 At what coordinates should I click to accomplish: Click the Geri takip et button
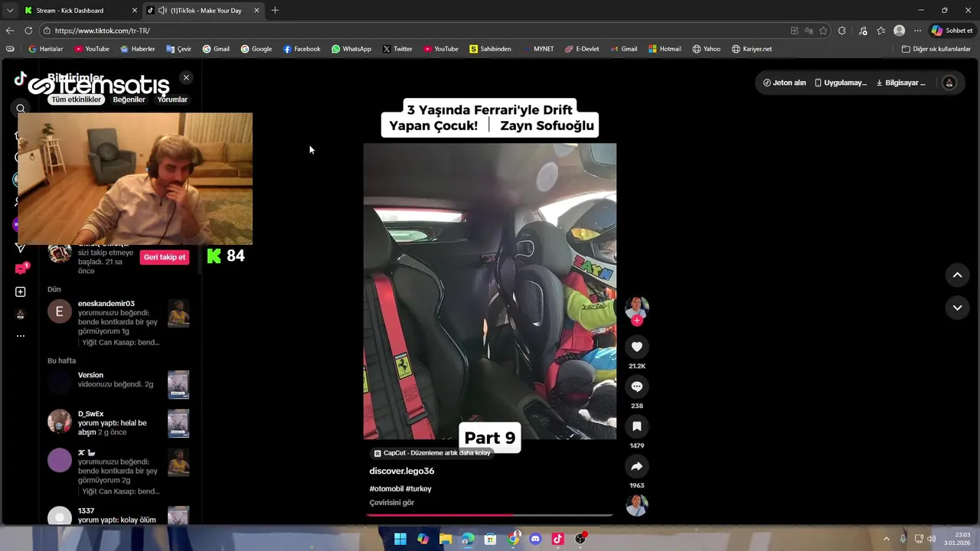[x=165, y=257]
